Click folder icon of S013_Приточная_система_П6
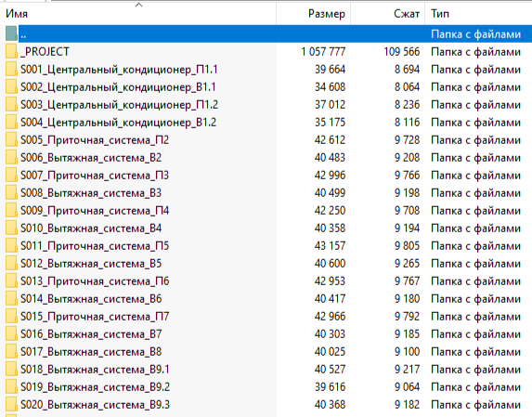 (11, 280)
